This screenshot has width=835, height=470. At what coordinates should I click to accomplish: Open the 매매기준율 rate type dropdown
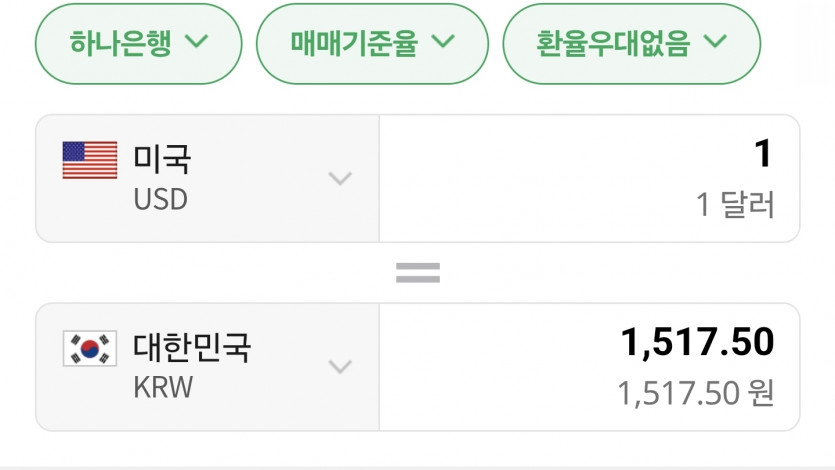[x=372, y=42]
